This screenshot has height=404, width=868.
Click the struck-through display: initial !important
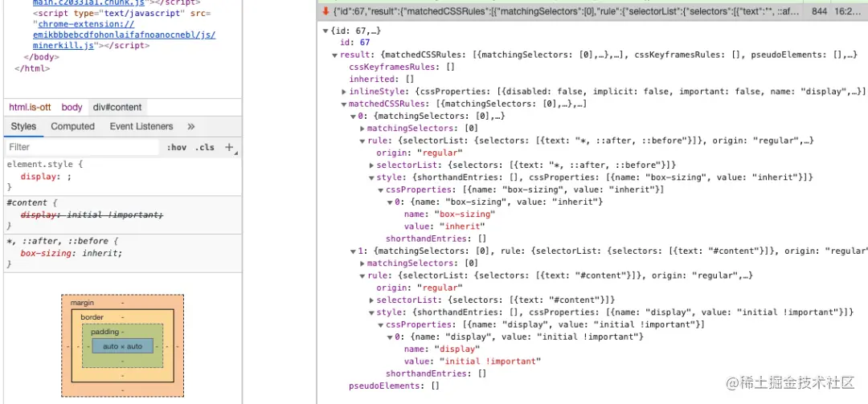click(92, 214)
